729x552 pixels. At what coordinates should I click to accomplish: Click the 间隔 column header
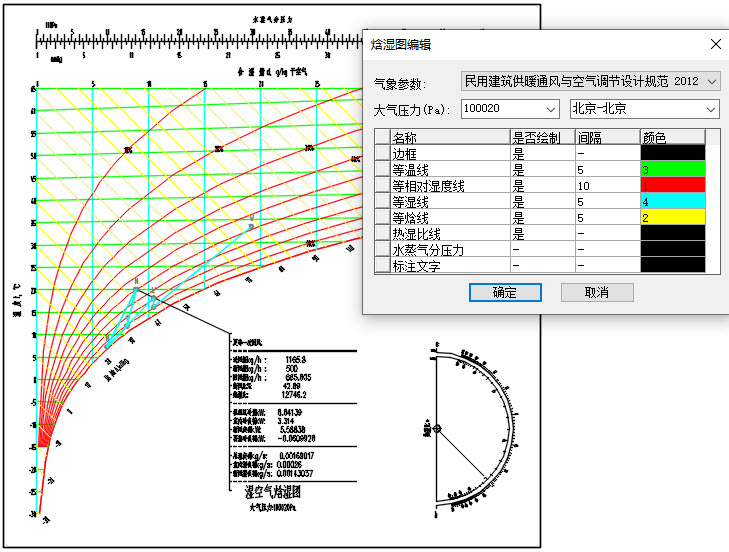[x=608, y=138]
